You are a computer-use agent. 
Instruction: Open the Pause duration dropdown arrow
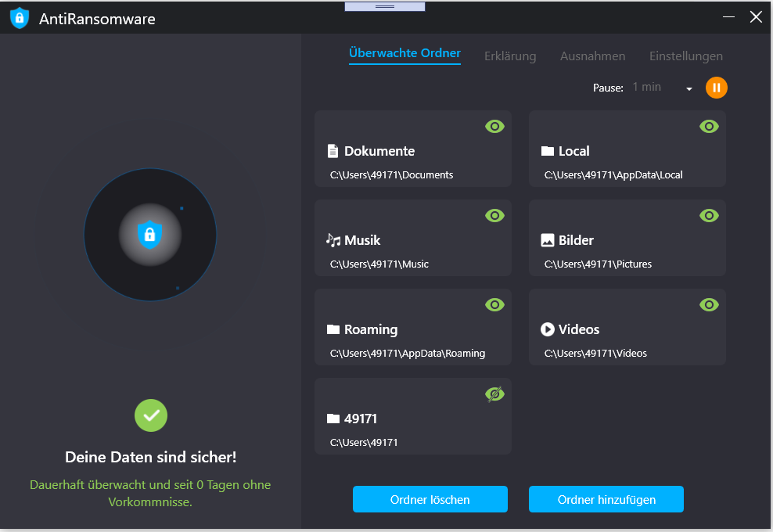(689, 89)
